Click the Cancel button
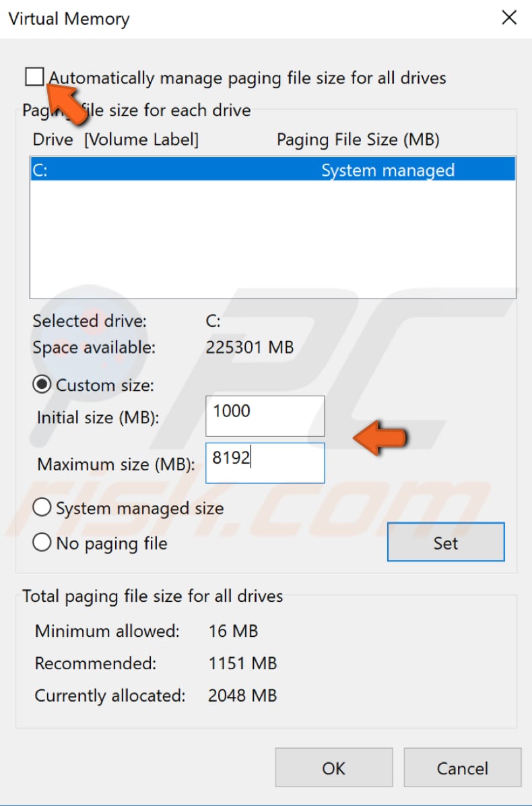Screen dimensions: 532x806 pos(463,768)
